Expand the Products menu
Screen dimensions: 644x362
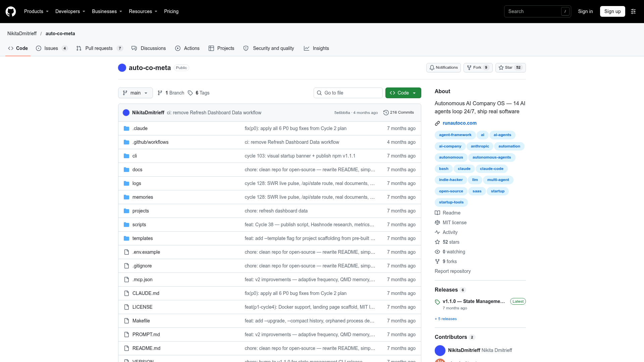pyautogui.click(x=36, y=11)
